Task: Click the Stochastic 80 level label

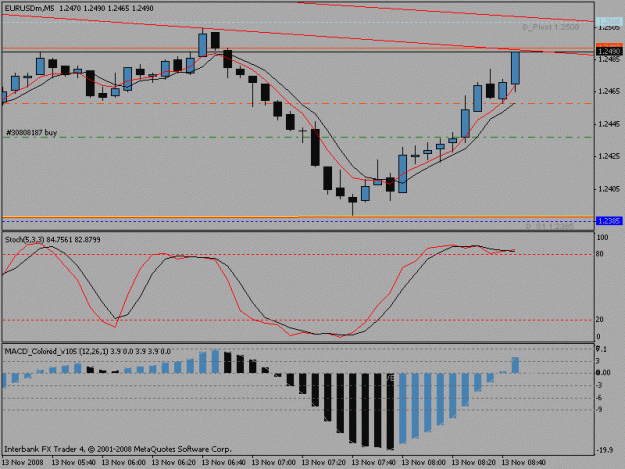Action: [599, 254]
